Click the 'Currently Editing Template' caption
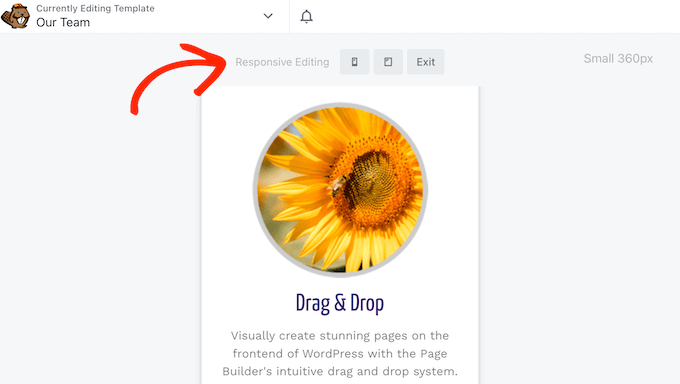Screen dimensions: 680x384 [x=95, y=8]
